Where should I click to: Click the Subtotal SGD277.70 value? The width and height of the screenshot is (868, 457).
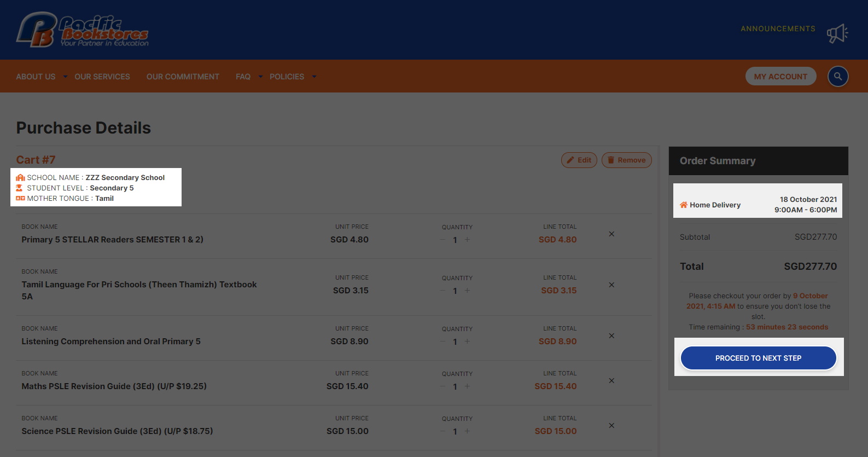pos(815,237)
